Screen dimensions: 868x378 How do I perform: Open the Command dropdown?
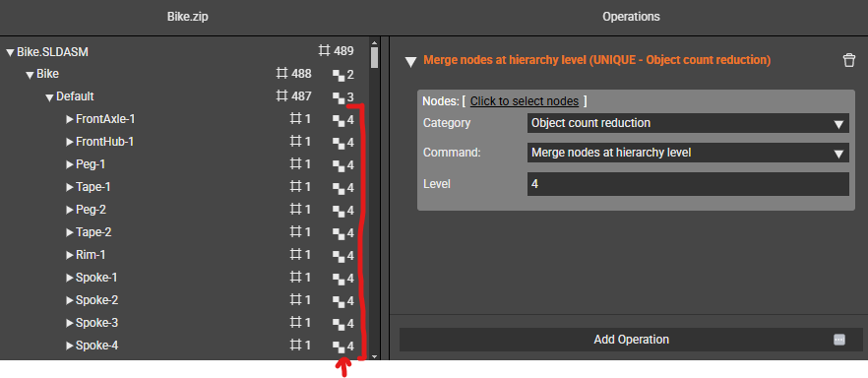tap(688, 153)
